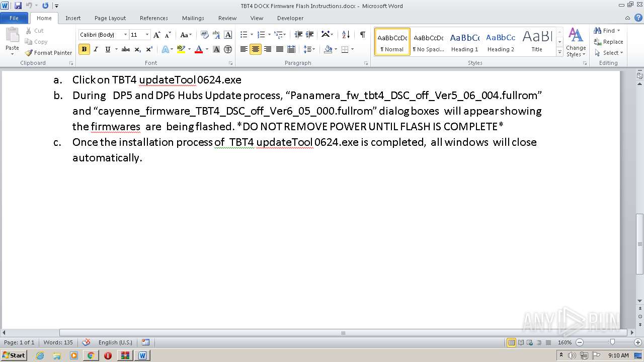Expand the font size dropdown

[147, 35]
